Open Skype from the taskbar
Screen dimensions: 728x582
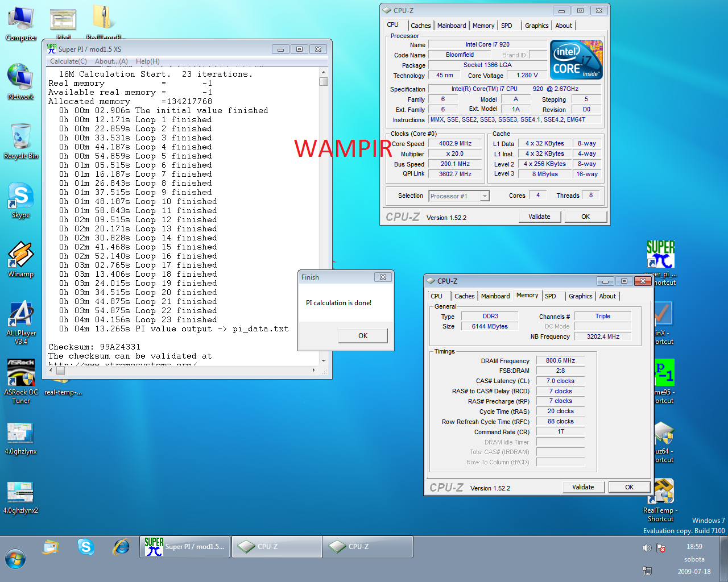tap(86, 547)
